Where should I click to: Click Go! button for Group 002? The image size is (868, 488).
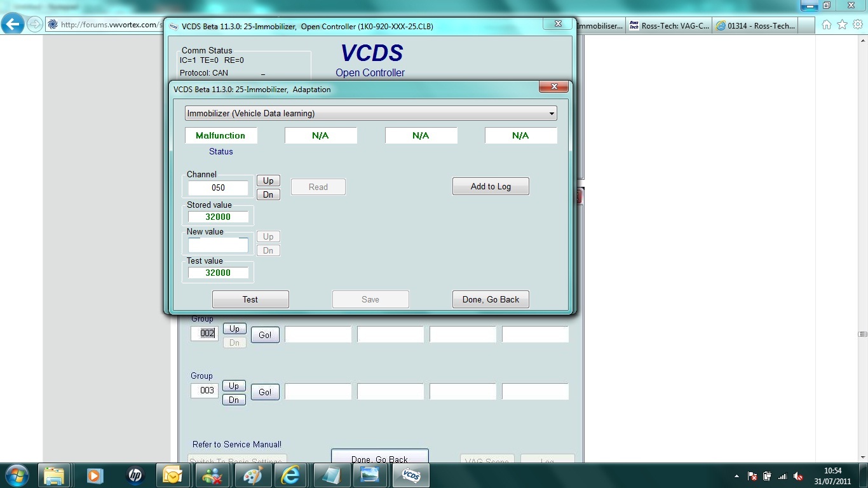click(265, 335)
